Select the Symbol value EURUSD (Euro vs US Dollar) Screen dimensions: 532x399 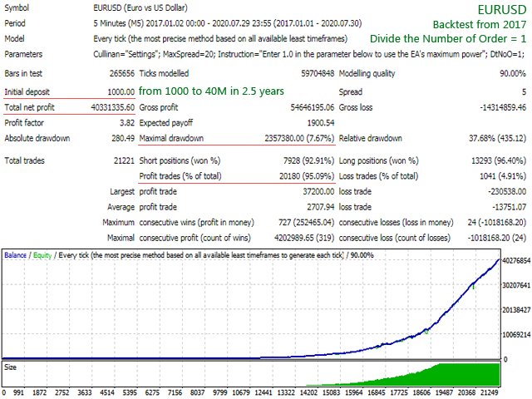coord(140,7)
